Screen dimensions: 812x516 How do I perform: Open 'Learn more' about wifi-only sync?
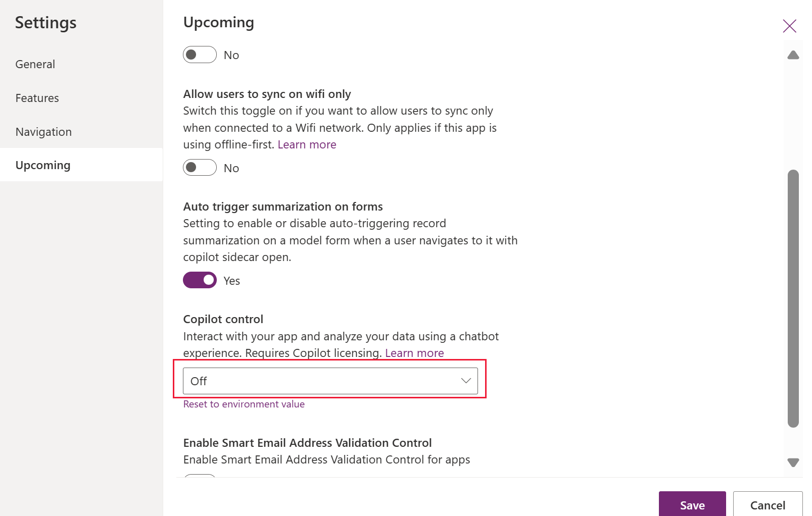[x=307, y=144]
